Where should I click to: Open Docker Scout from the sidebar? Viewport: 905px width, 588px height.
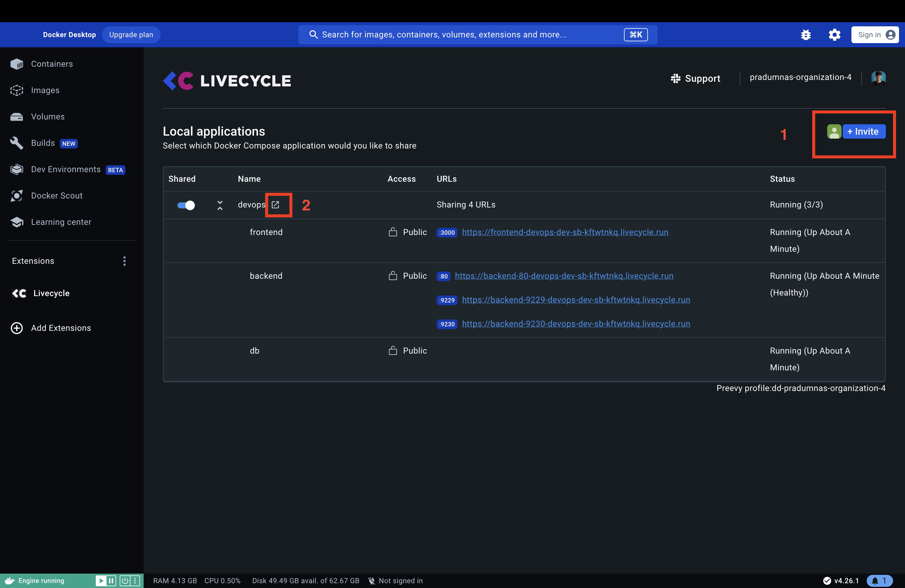coord(56,196)
